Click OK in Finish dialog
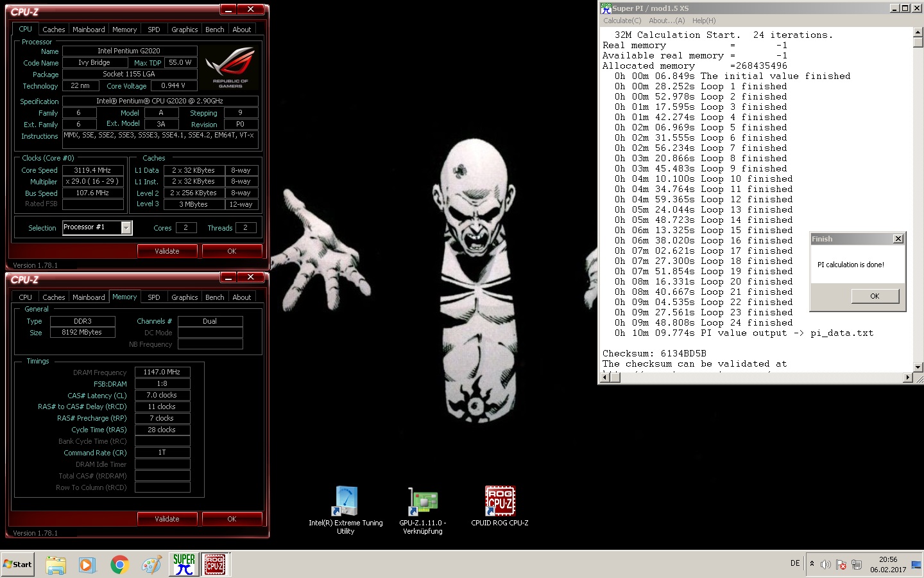The width and height of the screenshot is (924, 578). point(875,296)
